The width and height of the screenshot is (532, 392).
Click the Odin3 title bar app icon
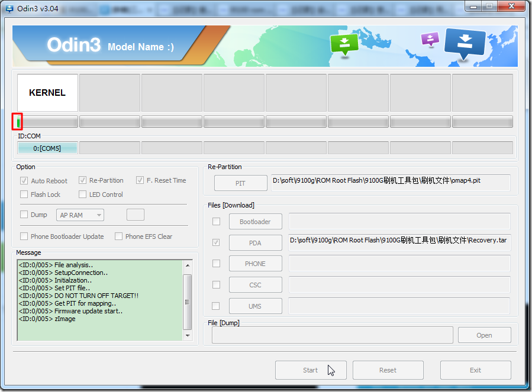(x=9, y=9)
